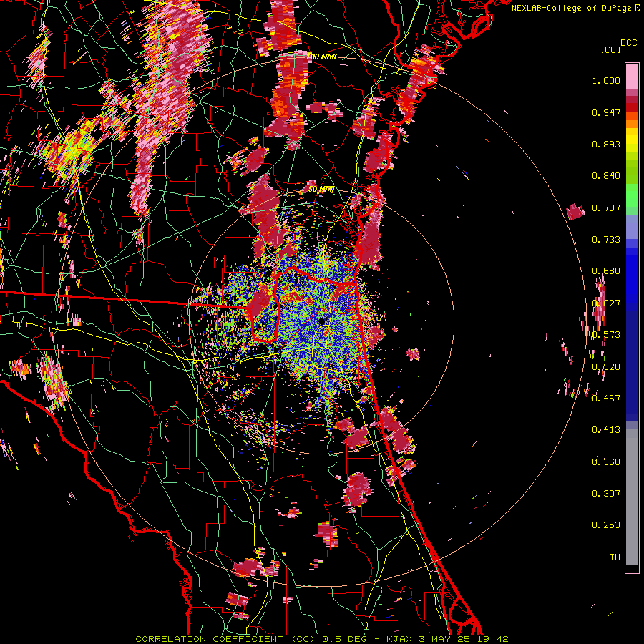Click the 0.253 legend value
Viewport: 644px width, 644px height.
(x=606, y=525)
